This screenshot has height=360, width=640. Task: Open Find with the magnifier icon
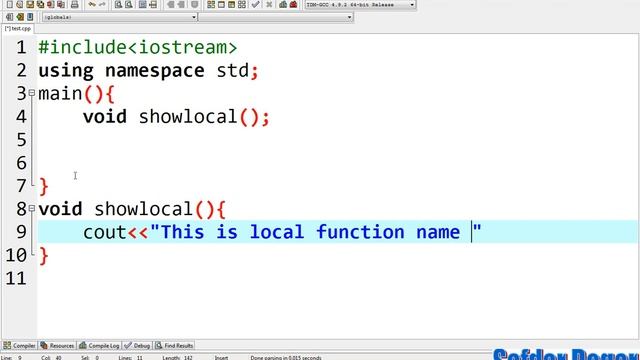click(118, 4)
